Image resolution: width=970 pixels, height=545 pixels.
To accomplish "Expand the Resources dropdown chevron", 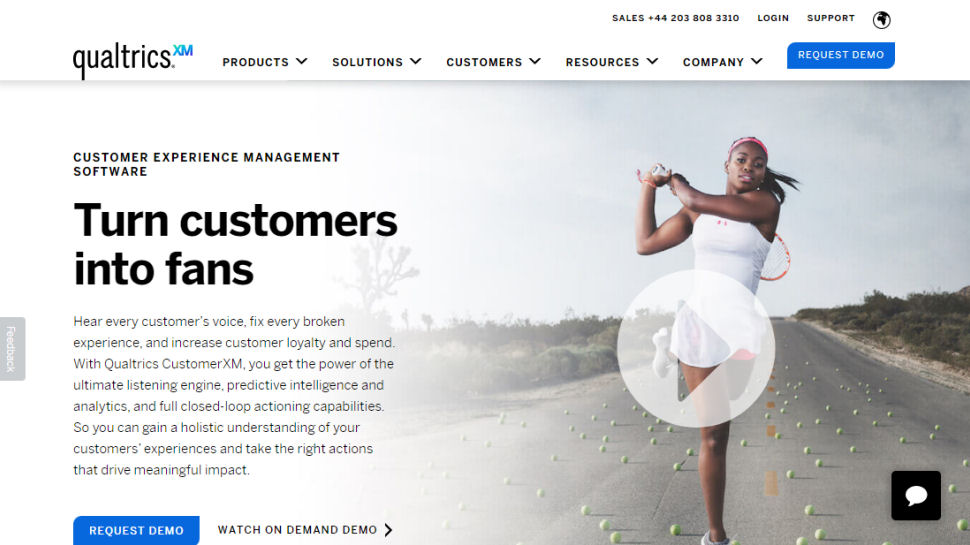I will coord(652,61).
